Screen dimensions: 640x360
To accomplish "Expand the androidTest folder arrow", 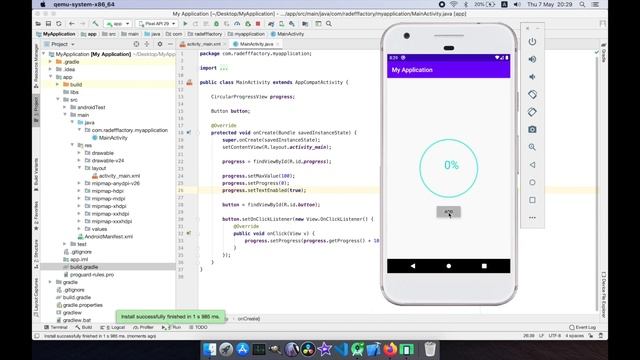I will (x=65, y=107).
